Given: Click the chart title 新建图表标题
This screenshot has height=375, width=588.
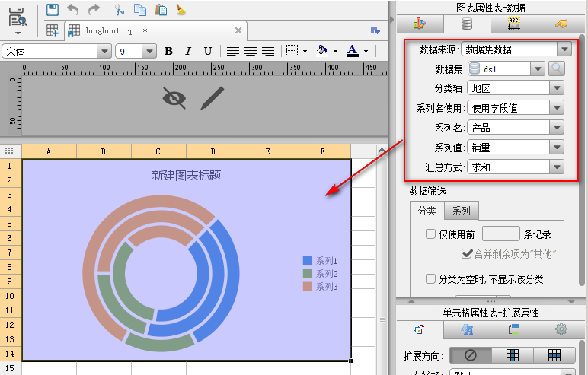Looking at the screenshot, I should [187, 175].
